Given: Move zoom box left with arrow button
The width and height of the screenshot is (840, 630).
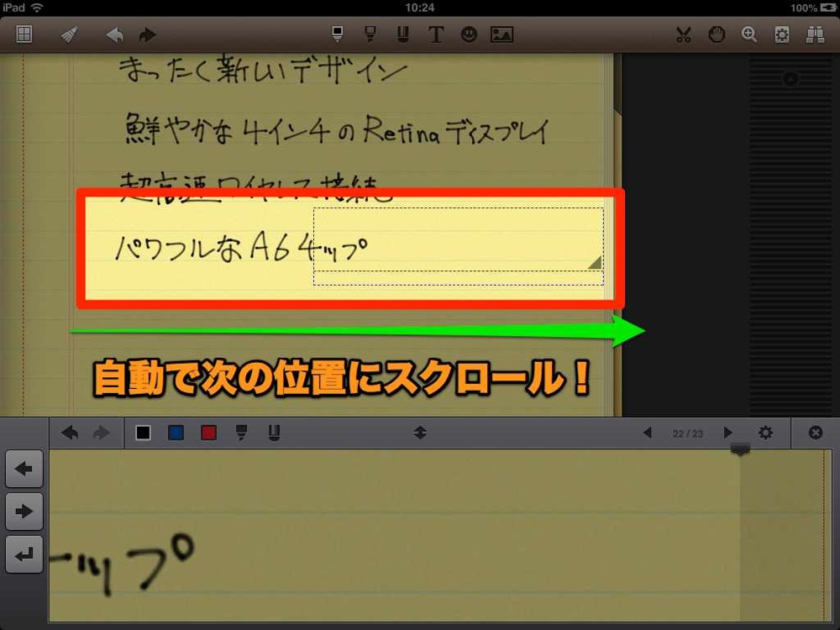Looking at the screenshot, I should point(24,469).
